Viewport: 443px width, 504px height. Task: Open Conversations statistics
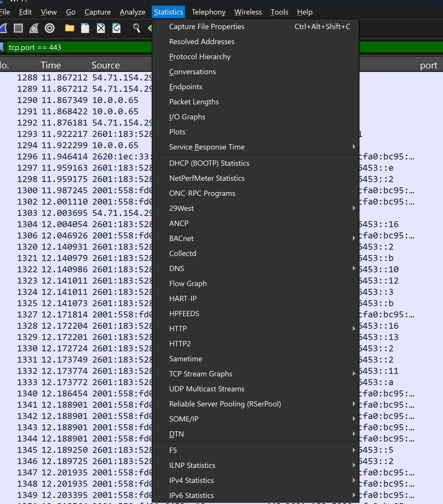(255, 72)
